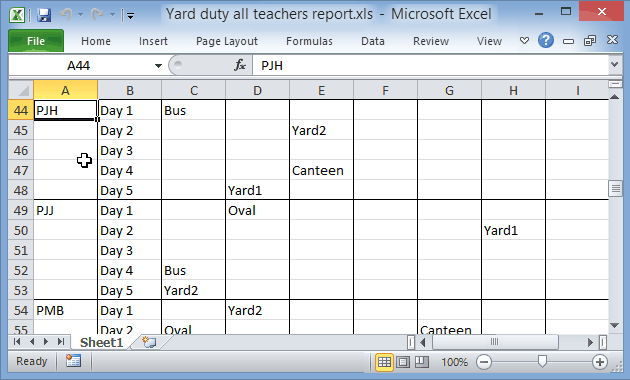Open the Review ribbon tab

(x=431, y=41)
